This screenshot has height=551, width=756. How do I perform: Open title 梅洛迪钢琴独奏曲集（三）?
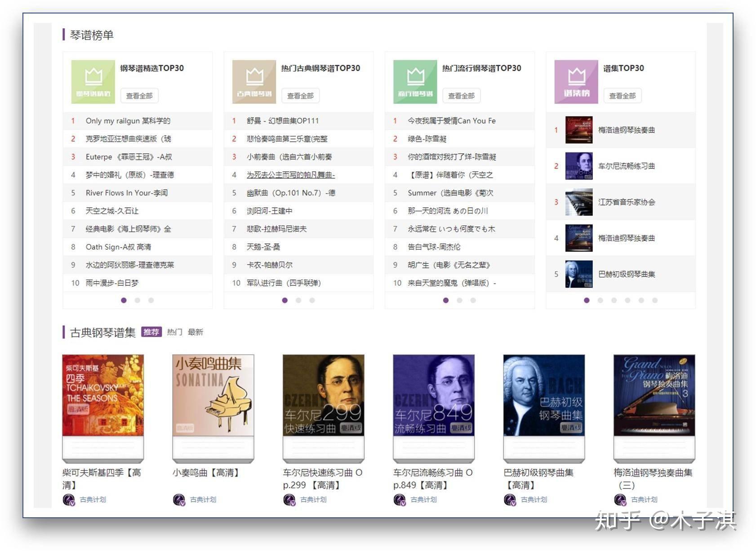pyautogui.click(x=653, y=479)
